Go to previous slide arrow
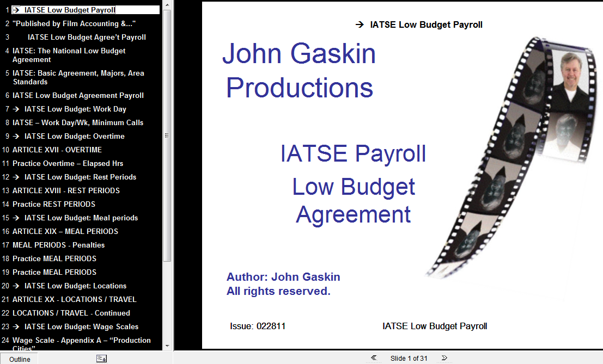603x364 pixels. [x=374, y=358]
